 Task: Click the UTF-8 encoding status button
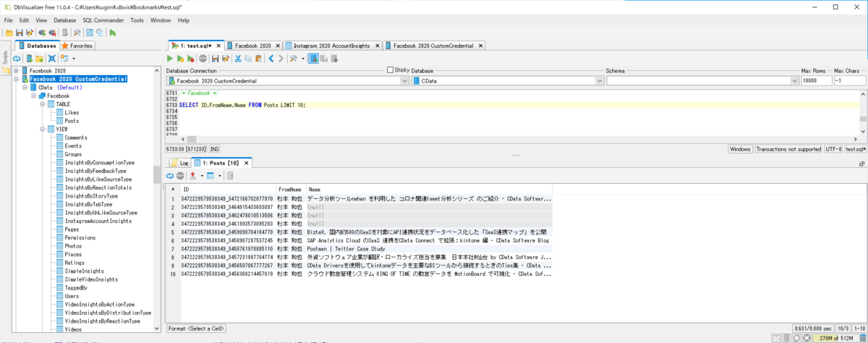click(x=834, y=149)
